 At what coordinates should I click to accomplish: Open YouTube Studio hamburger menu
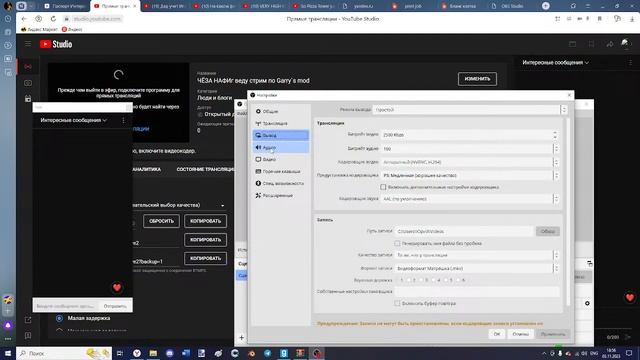click(28, 44)
